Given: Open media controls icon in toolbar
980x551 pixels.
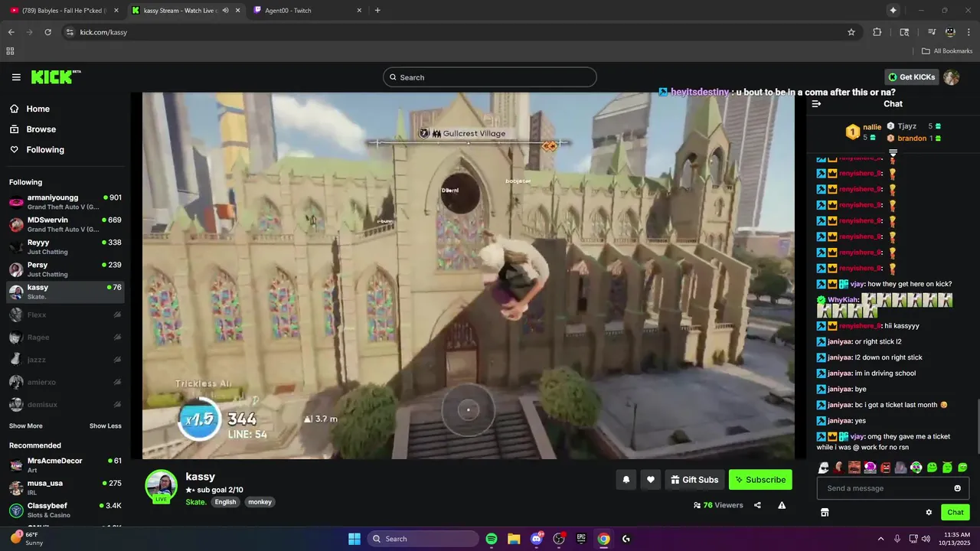Looking at the screenshot, I should pyautogui.click(x=932, y=32).
